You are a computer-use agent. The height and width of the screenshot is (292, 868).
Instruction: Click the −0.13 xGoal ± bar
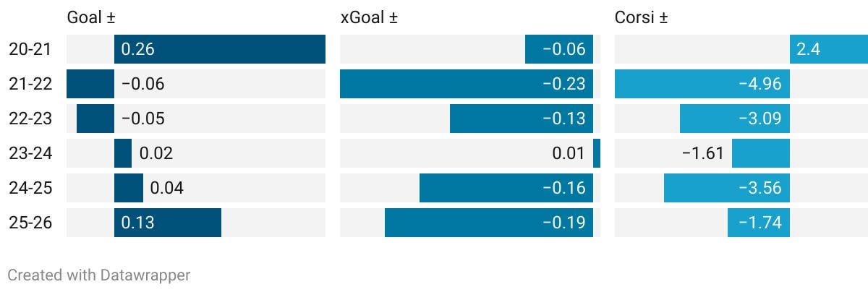(x=521, y=119)
